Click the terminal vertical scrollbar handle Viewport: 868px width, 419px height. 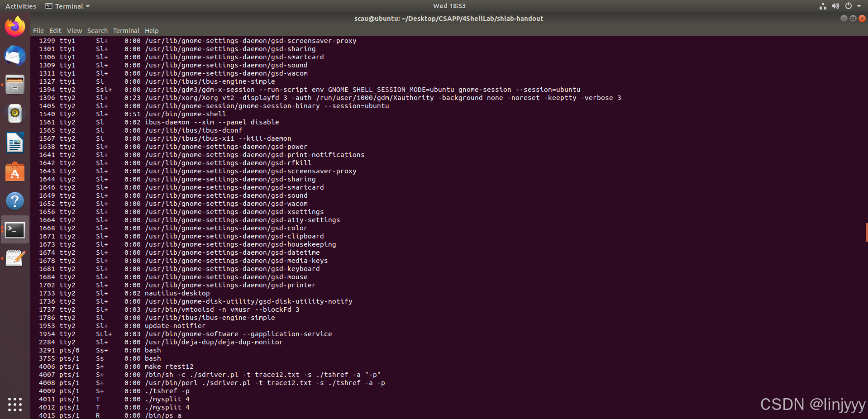pyautogui.click(x=866, y=233)
